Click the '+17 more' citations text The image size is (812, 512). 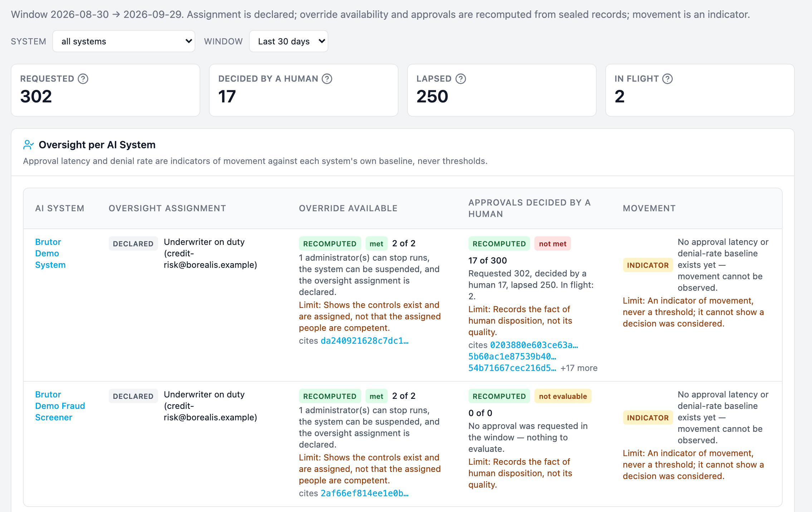click(579, 368)
